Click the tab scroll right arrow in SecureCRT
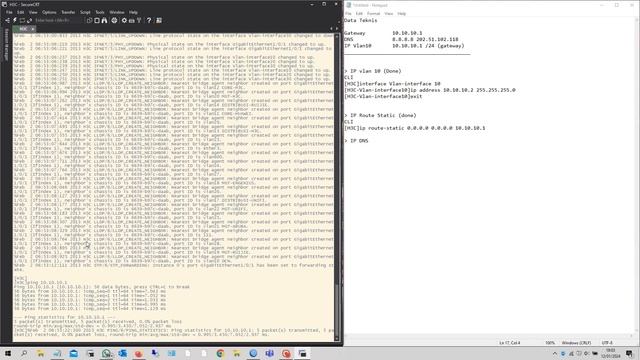 pos(337,29)
